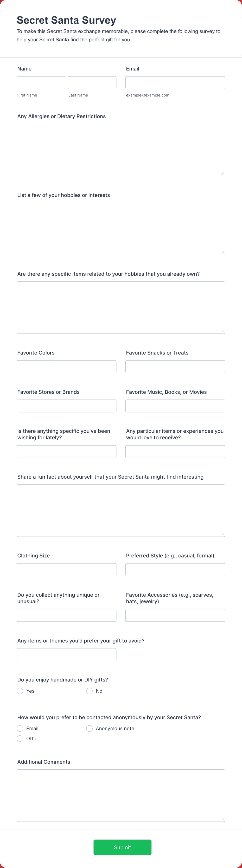Select the Other contact option
This screenshot has width=242, height=868.
[20, 739]
